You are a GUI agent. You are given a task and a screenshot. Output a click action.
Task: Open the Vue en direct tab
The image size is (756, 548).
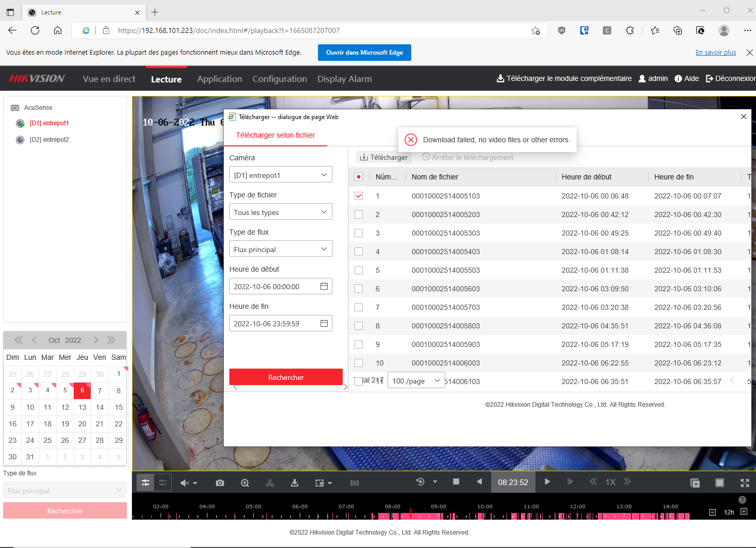pos(109,79)
